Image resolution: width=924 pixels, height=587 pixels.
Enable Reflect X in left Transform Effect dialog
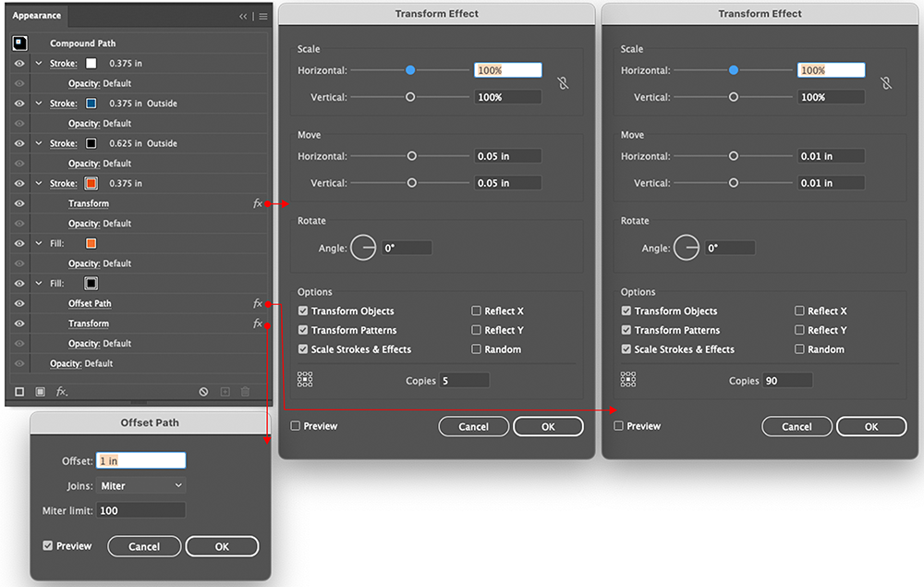tap(477, 312)
